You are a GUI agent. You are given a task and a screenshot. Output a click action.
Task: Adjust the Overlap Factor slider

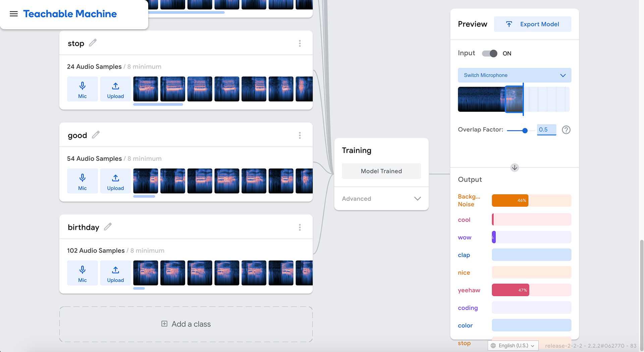[525, 130]
